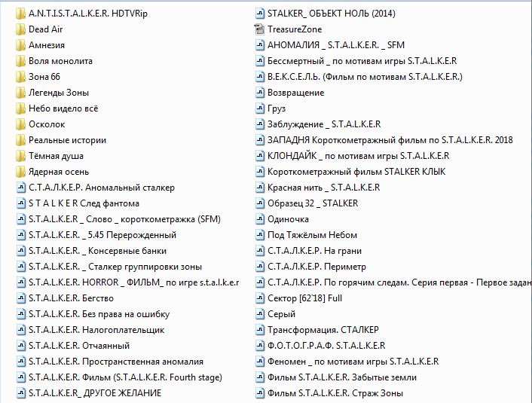This screenshot has width=532, height=403.
Task: Click Сектор [62'18] Full file name
Action: coord(304,298)
